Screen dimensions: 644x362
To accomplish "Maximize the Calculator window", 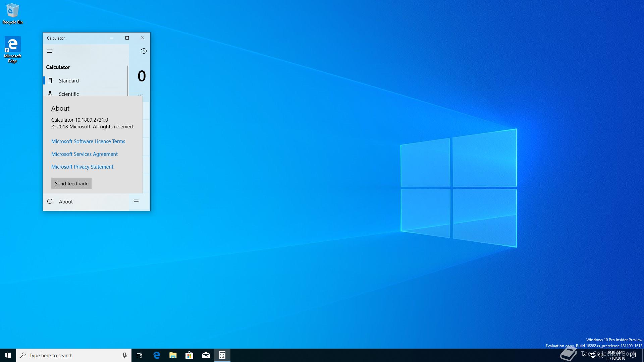I will (127, 38).
